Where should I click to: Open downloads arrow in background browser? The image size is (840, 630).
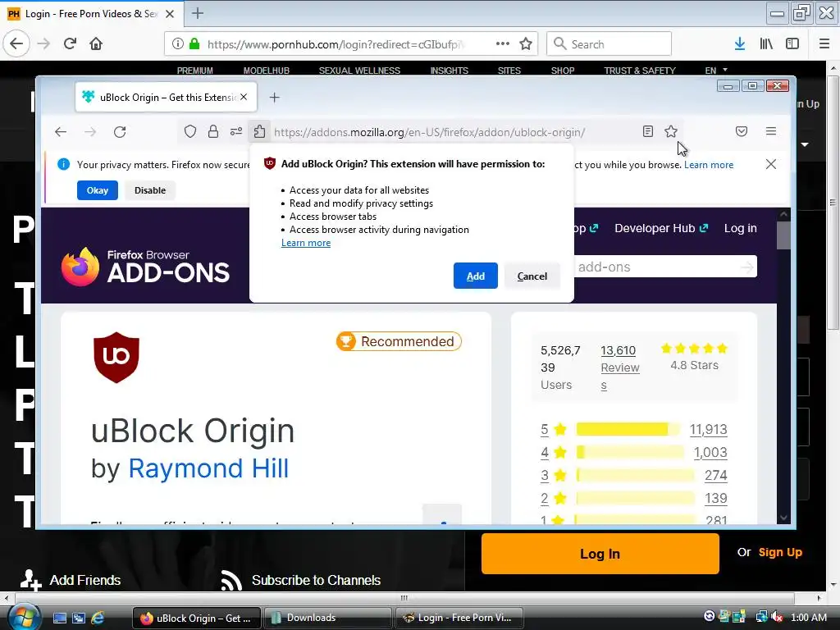coord(739,44)
